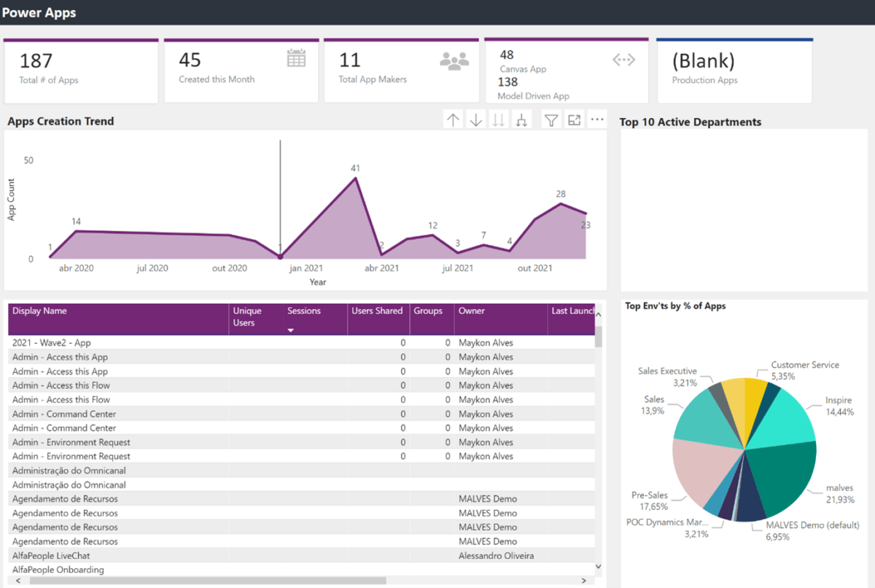Change sort order via the Sessions column arrow
Screen dimensions: 875x588
pyautogui.click(x=291, y=329)
